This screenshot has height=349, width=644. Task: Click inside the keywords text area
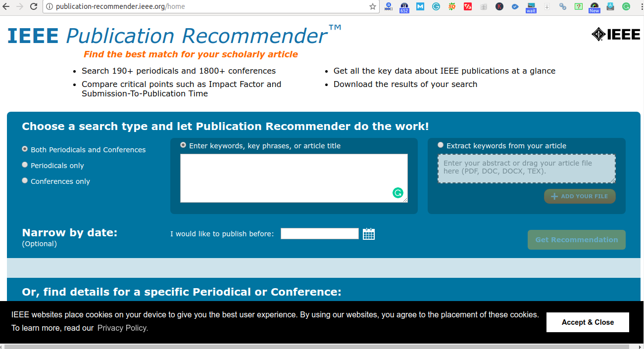[x=294, y=178]
